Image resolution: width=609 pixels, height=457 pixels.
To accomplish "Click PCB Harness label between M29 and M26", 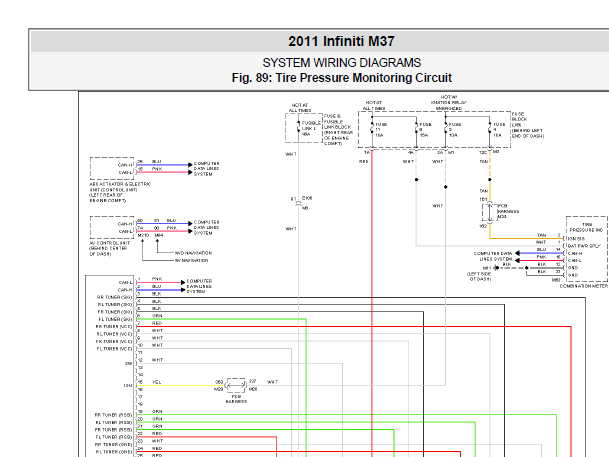I will click(x=236, y=399).
